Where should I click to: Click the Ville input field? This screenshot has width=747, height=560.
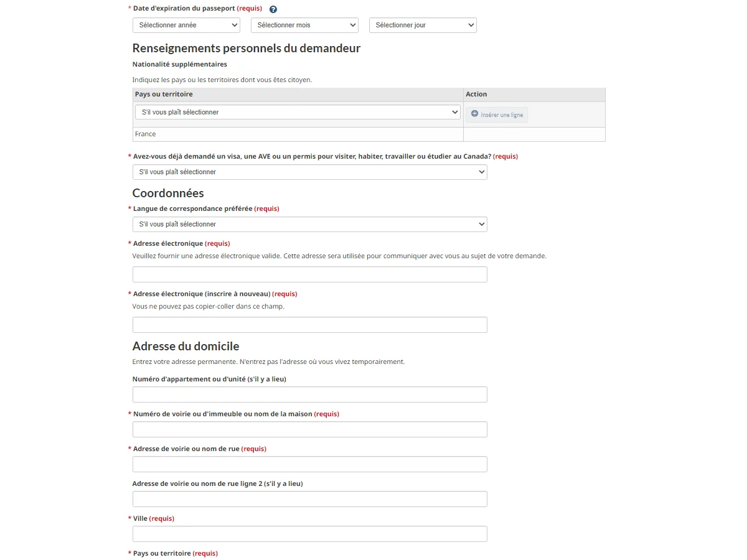pos(309,533)
